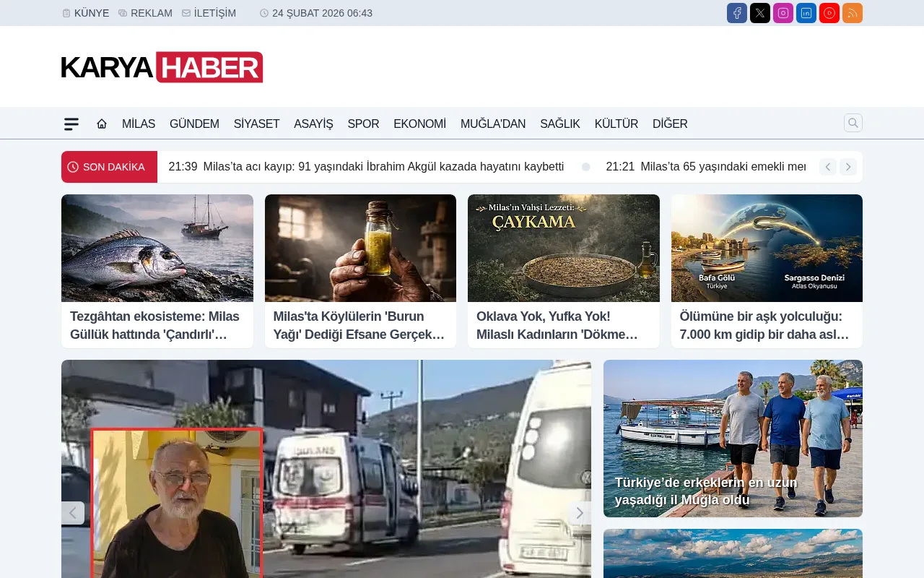Open the LinkedIn icon

click(x=806, y=13)
